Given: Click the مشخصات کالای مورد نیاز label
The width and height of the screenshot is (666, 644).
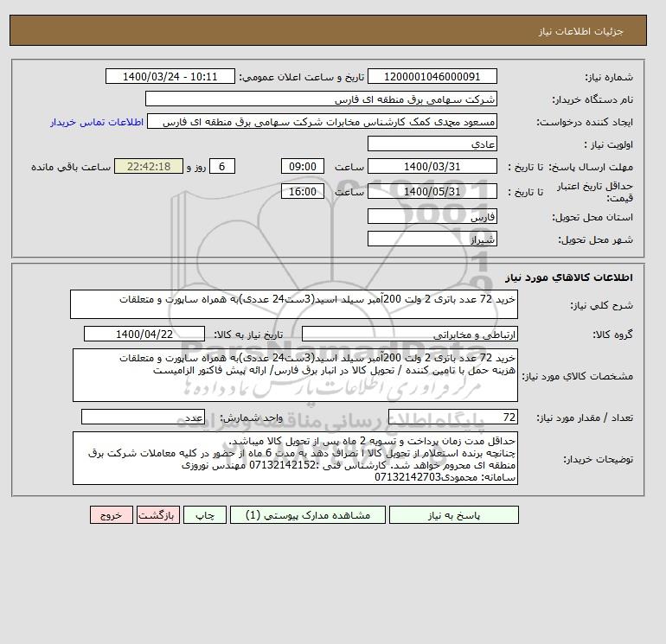Looking at the screenshot, I should (577, 376).
